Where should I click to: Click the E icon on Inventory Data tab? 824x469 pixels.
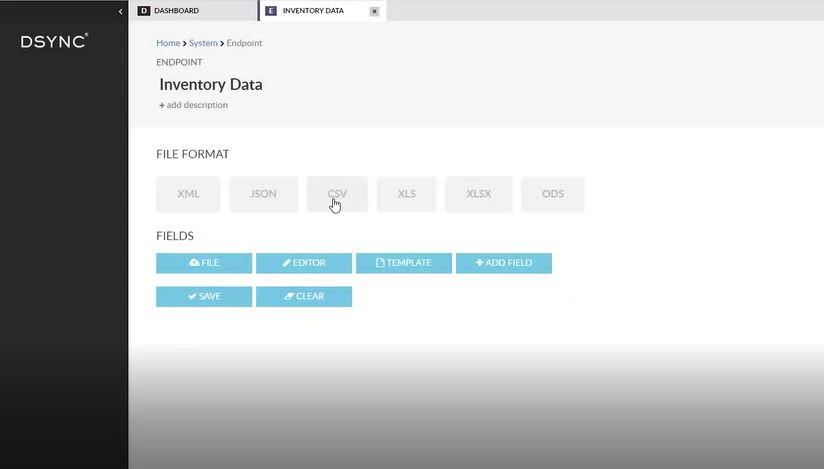pyautogui.click(x=271, y=11)
